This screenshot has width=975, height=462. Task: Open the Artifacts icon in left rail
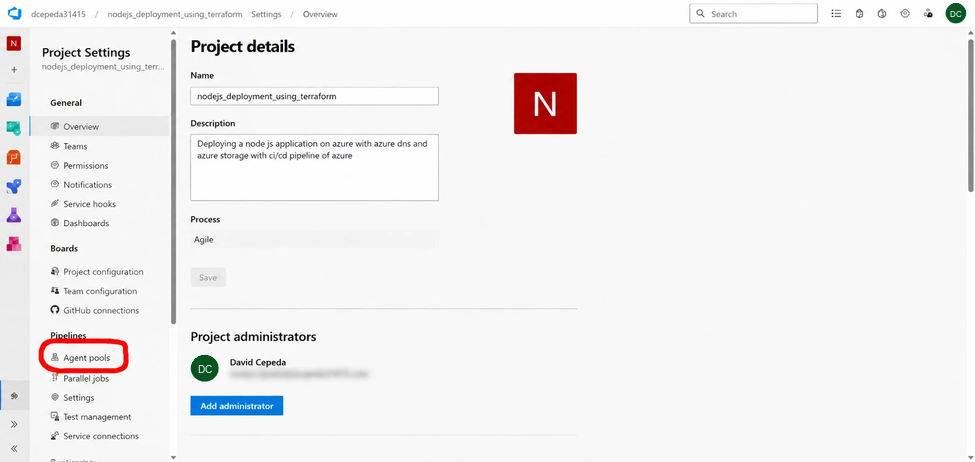[x=14, y=244]
